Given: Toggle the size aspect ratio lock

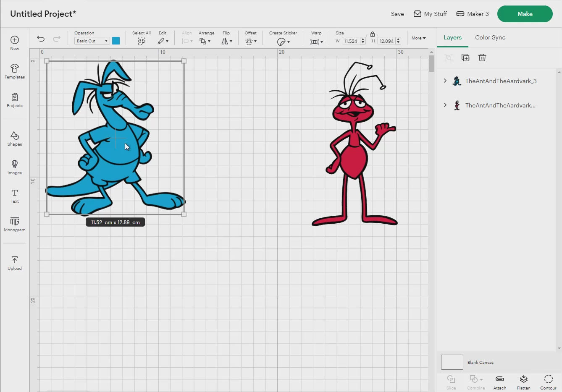Looking at the screenshot, I should (373, 34).
